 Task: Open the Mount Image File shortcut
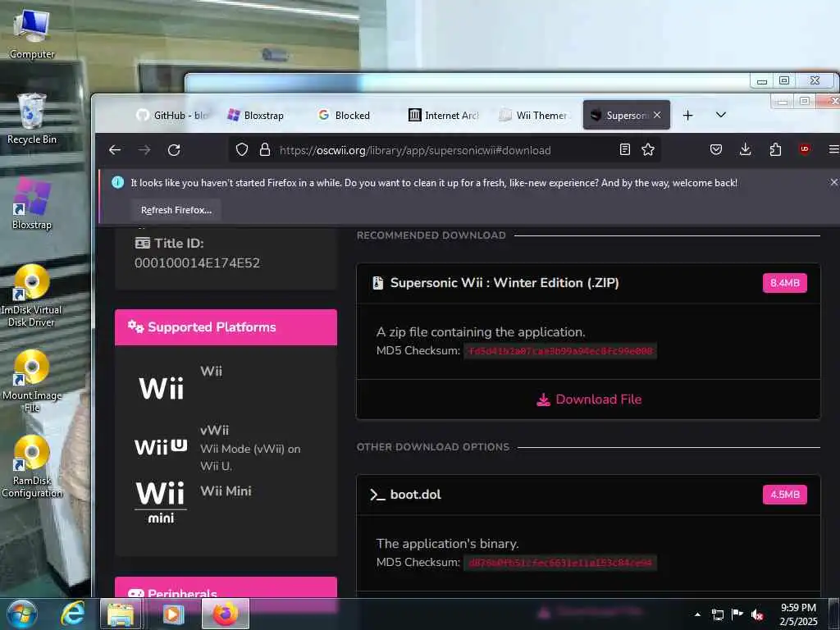(32, 381)
